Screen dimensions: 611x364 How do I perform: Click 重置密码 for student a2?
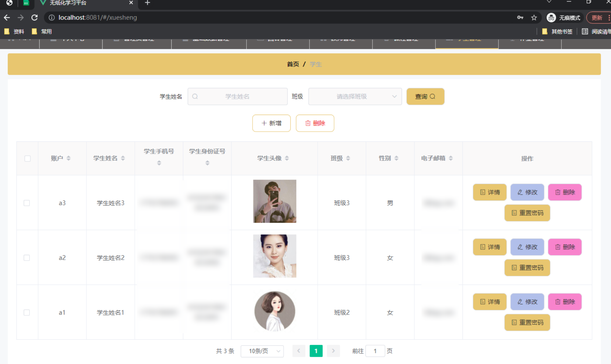point(527,268)
